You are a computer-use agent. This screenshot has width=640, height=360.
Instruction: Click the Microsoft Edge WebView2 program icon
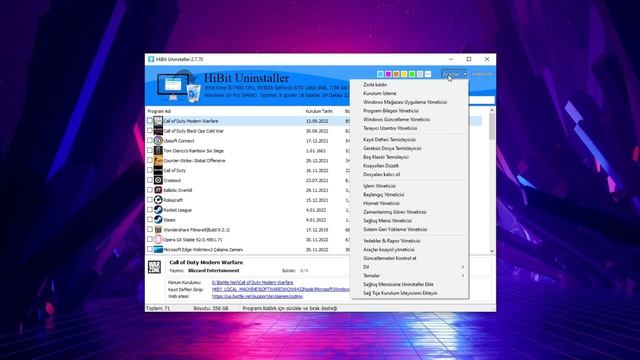coord(158,249)
